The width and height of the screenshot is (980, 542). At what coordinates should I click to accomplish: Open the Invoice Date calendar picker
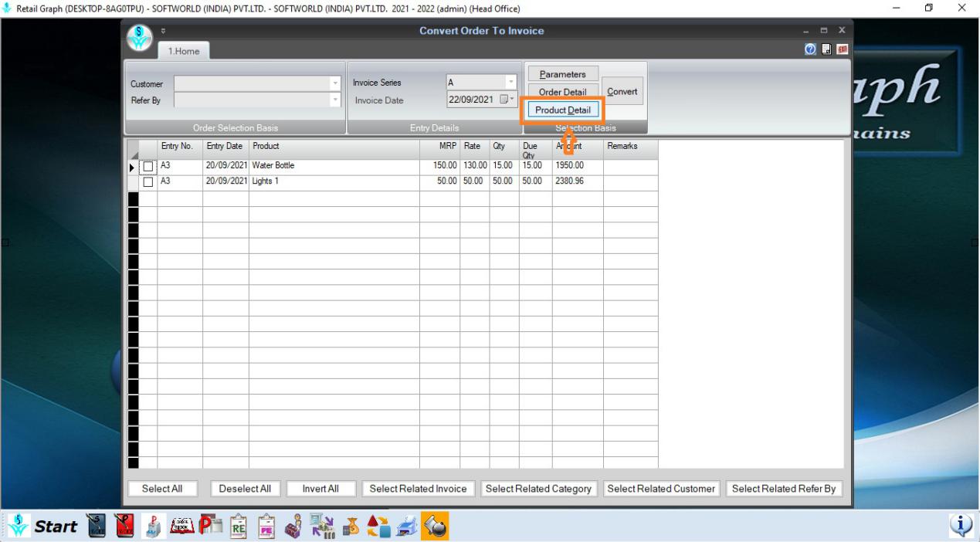(x=505, y=100)
